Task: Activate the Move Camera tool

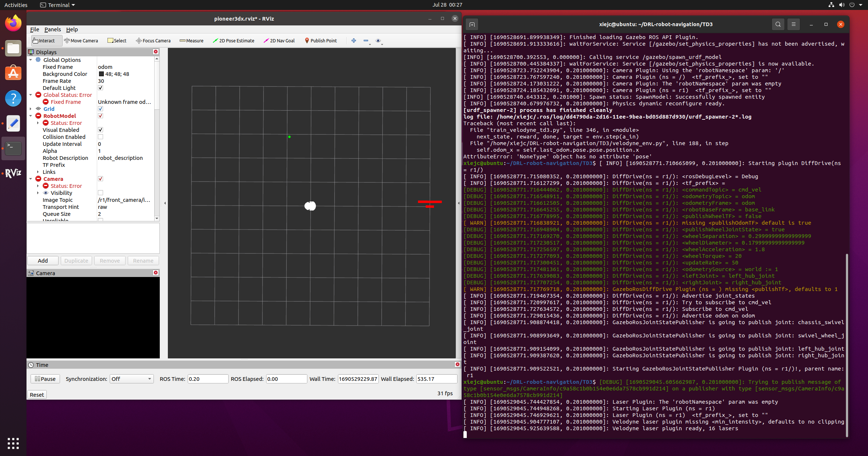Action: [x=81, y=41]
